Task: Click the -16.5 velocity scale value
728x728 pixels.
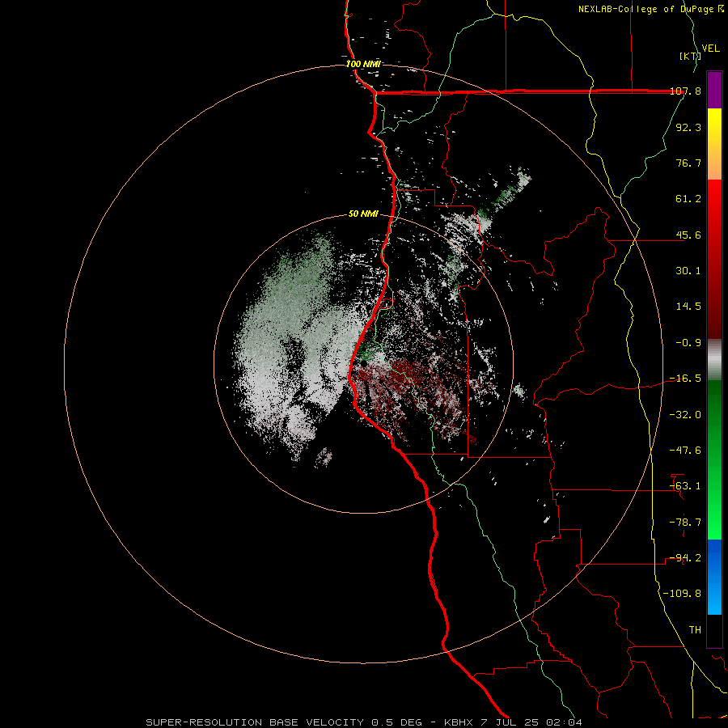Action: point(685,379)
